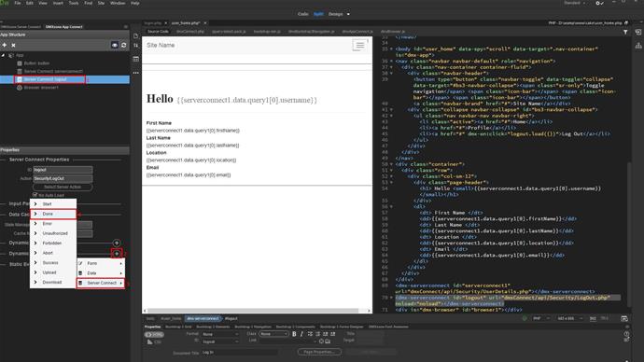Expand the Error event submenu

53,224
